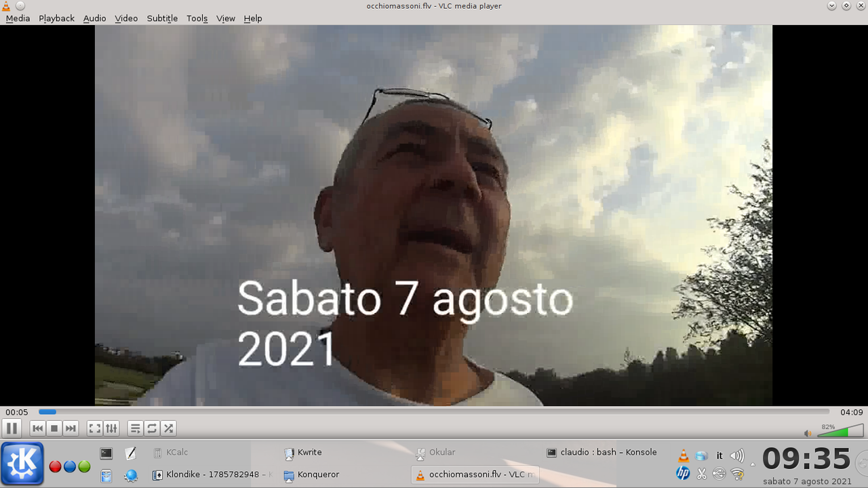The width and height of the screenshot is (868, 488).
Task: Open the Subtitle menu
Action: tap(162, 18)
